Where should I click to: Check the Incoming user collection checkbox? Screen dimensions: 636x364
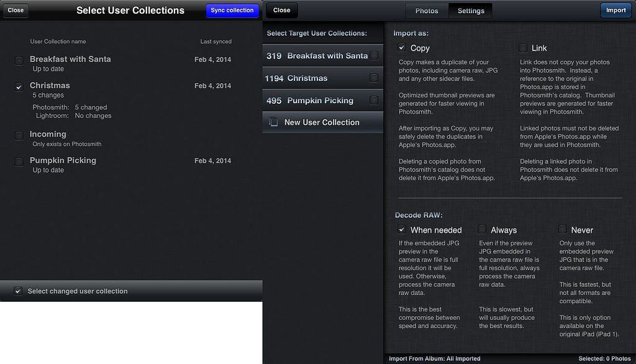19,135
